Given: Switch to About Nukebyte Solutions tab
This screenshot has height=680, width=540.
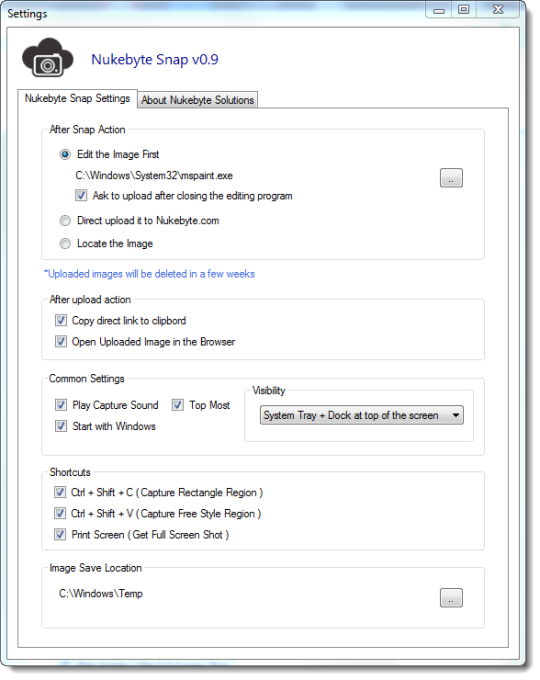Looking at the screenshot, I should (197, 100).
